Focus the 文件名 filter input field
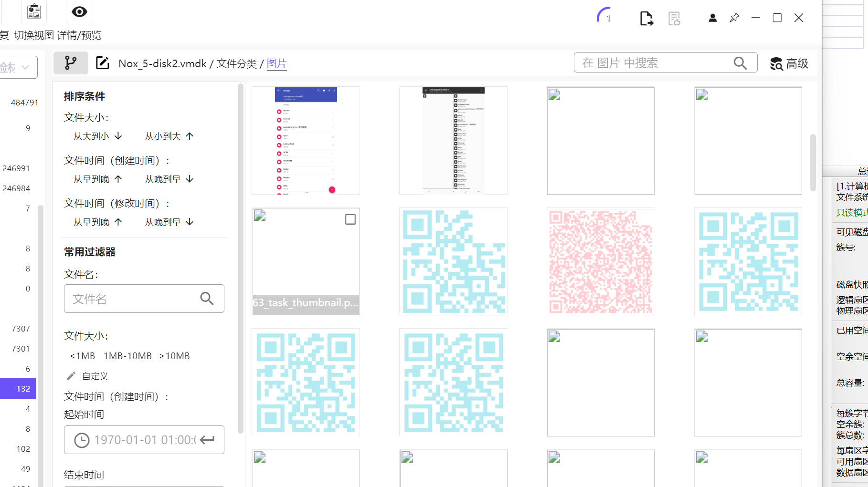 pos(144,299)
